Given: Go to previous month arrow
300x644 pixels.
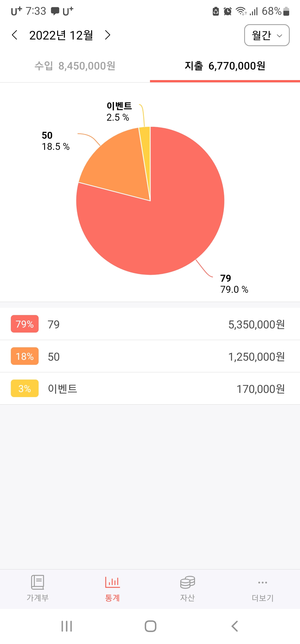Looking at the screenshot, I should [x=15, y=35].
